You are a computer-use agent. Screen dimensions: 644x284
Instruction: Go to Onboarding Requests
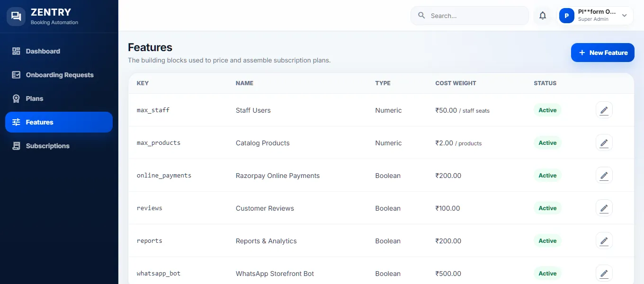[59, 75]
